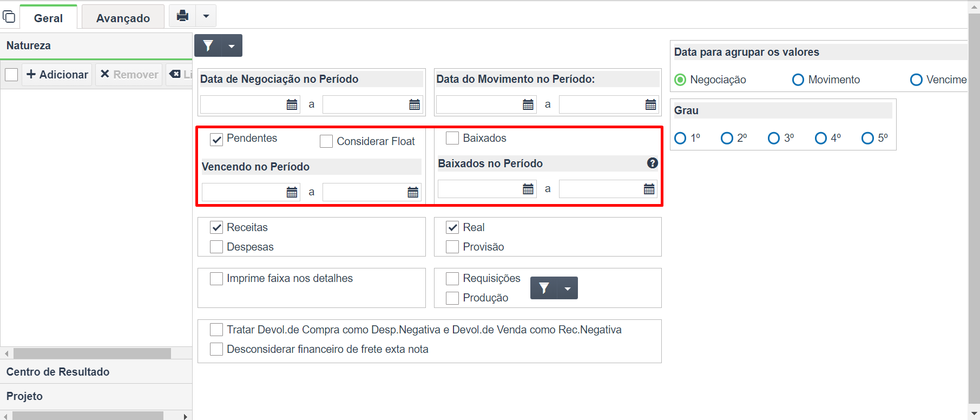Select the Movimento radio button
Viewport: 980px width, 420px height.
pos(798,80)
